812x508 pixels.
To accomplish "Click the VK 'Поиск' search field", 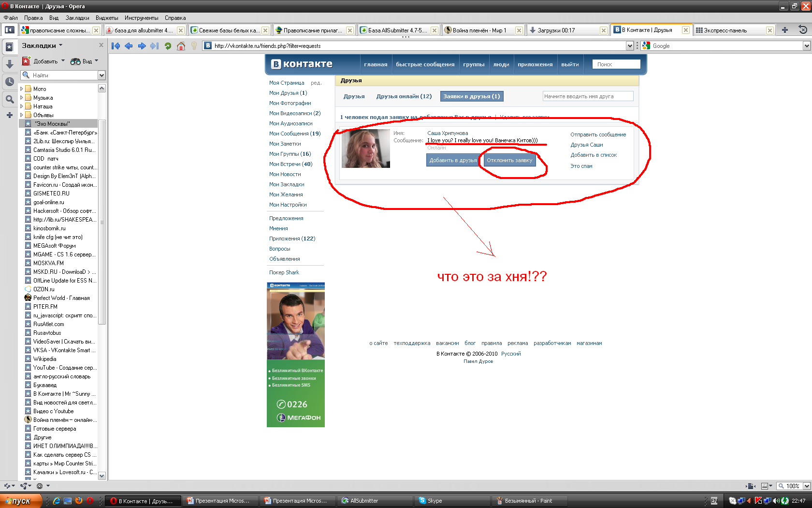I will (616, 64).
